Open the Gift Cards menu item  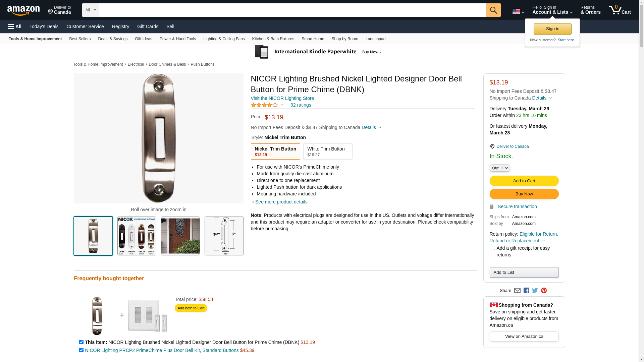point(148,26)
